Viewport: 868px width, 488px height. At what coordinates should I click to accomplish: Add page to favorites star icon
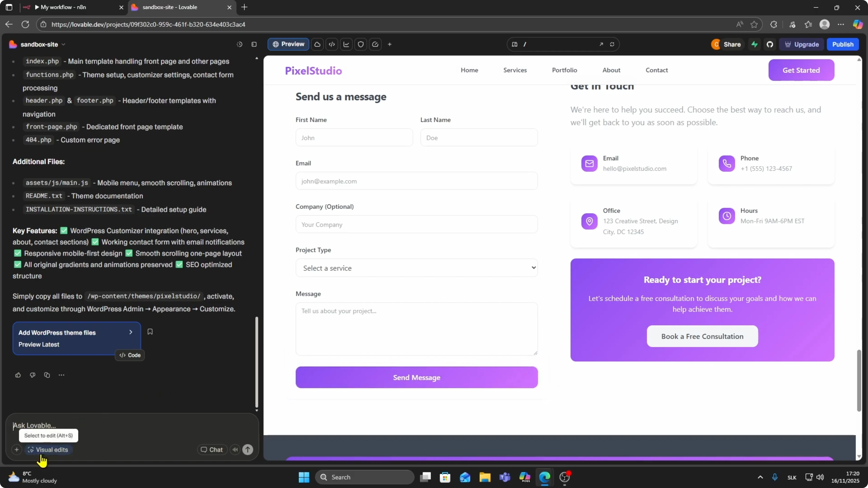point(754,25)
